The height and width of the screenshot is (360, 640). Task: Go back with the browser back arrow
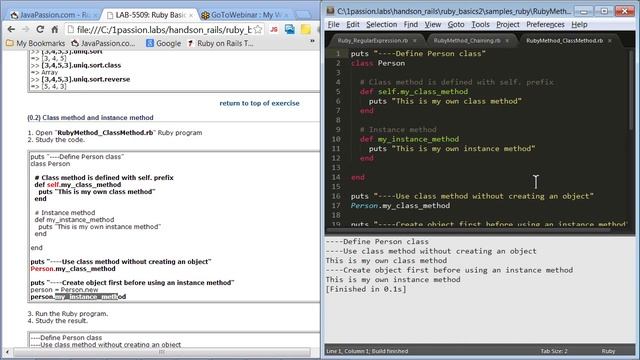point(11,29)
